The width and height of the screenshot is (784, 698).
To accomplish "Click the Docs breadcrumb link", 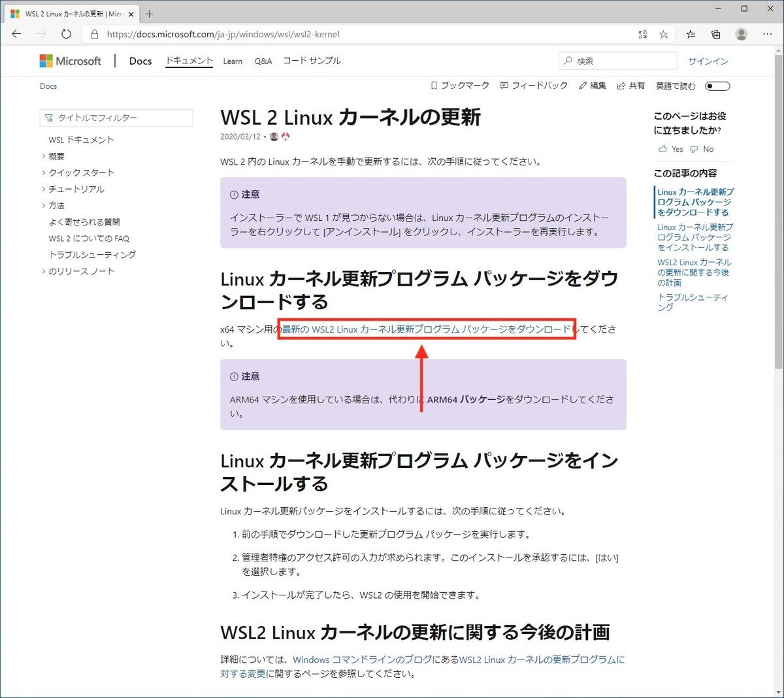I will pyautogui.click(x=48, y=86).
